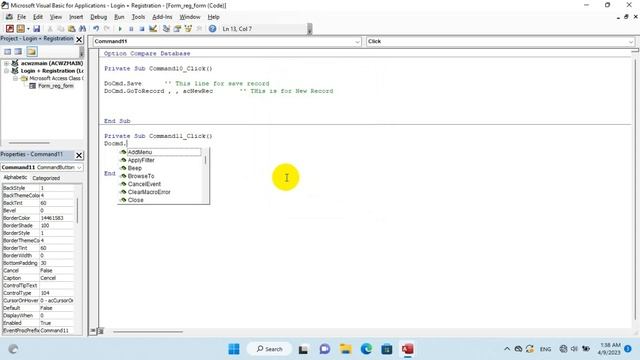Close the Properties - Command11 panel
The width and height of the screenshot is (640, 360).
coord(79,155)
